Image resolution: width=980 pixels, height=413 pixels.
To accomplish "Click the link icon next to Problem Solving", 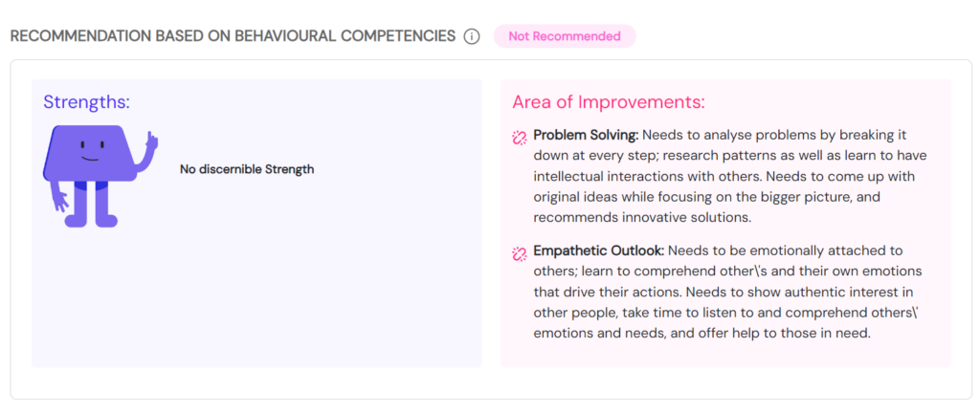I will [520, 136].
